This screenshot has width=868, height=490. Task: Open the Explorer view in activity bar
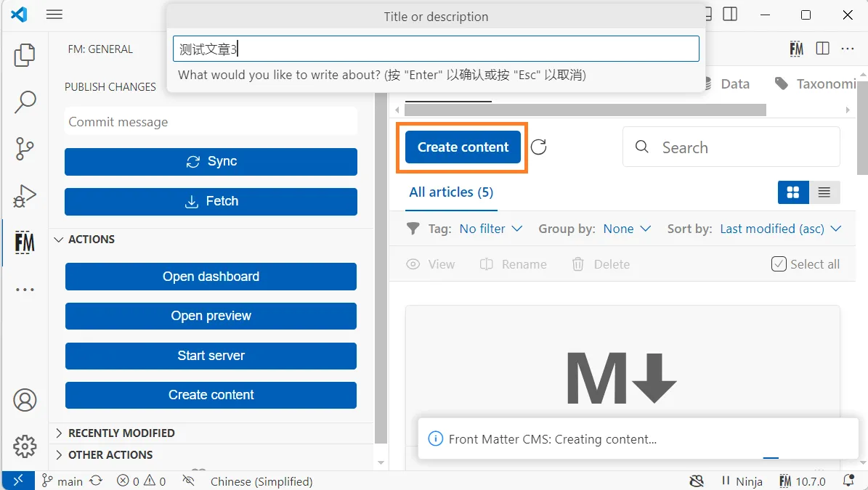[25, 54]
